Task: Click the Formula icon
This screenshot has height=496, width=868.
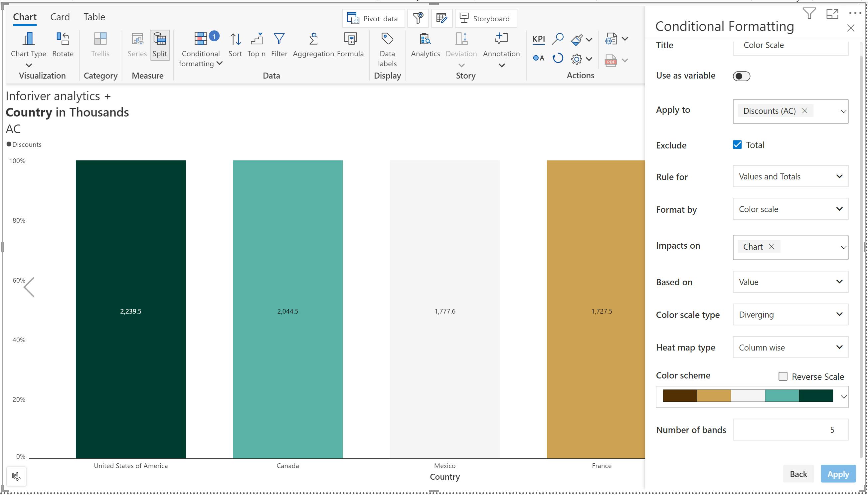Action: tap(350, 40)
